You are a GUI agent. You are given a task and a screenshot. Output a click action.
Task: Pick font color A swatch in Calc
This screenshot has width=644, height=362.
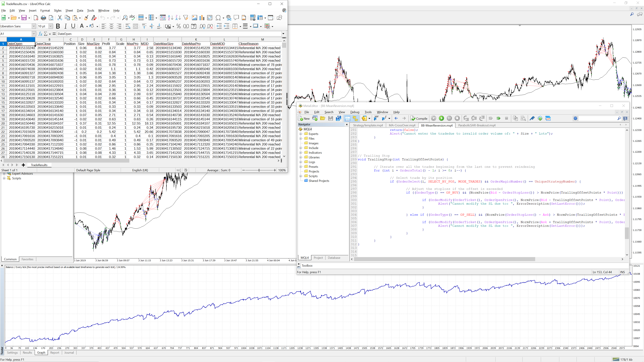(x=82, y=26)
